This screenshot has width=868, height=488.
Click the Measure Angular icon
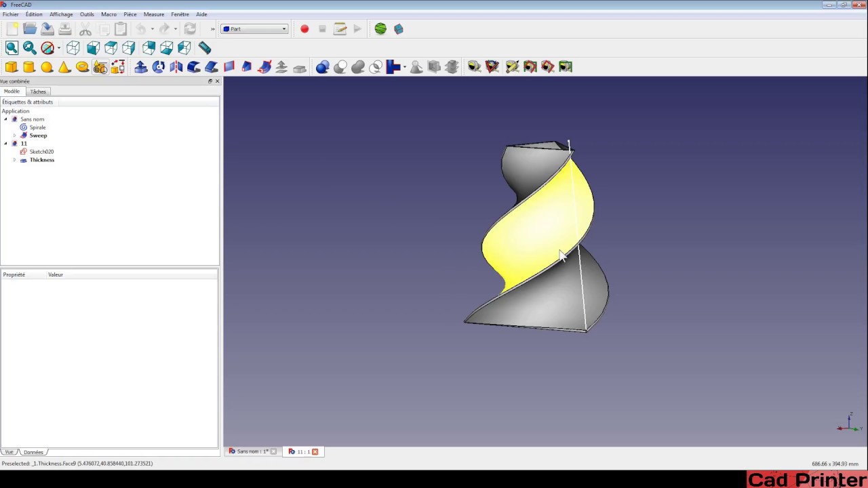tap(492, 66)
